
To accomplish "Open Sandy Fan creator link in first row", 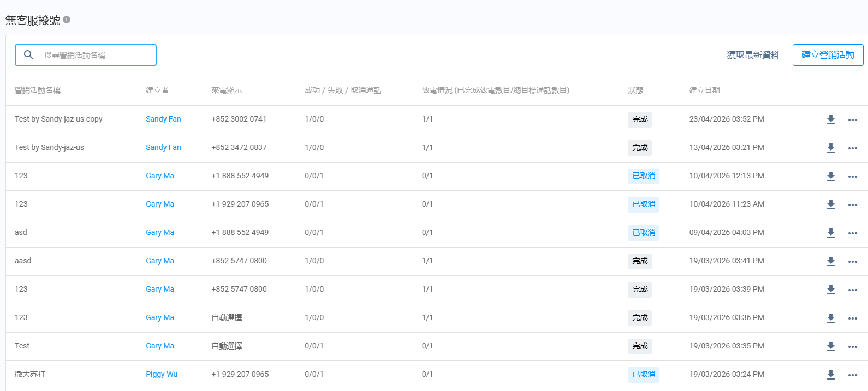I will click(x=163, y=119).
